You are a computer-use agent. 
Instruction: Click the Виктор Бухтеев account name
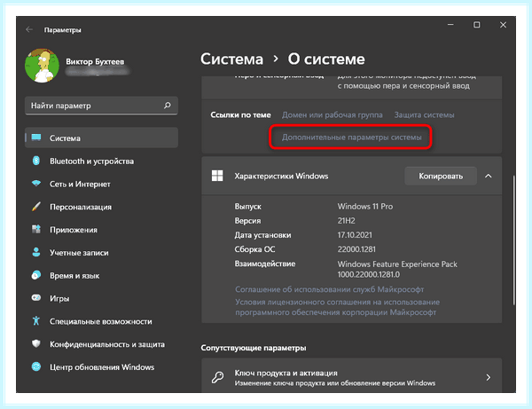[x=95, y=62]
